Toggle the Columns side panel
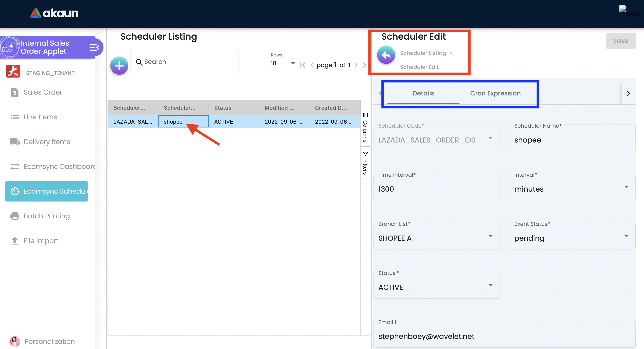644x349 pixels. tap(365, 128)
